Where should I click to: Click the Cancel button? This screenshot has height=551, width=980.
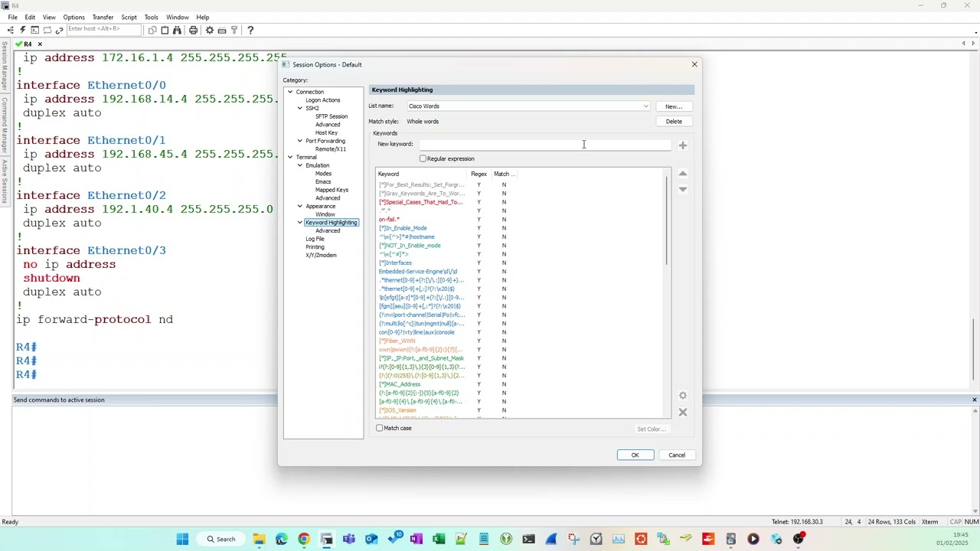click(677, 455)
